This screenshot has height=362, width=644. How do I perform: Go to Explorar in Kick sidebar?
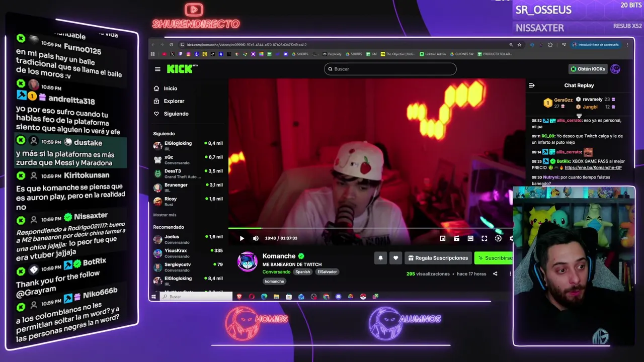click(169, 101)
